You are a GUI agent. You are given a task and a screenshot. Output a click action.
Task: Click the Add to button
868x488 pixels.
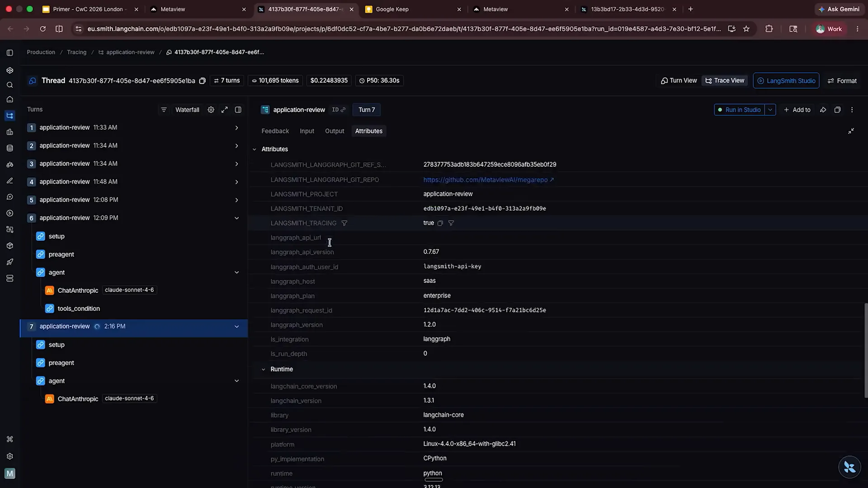[x=797, y=110]
